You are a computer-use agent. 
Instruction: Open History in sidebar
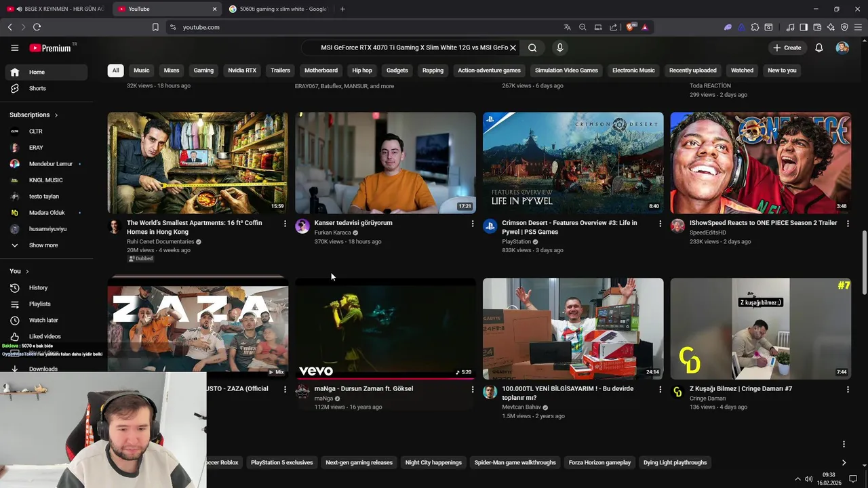pos(47,287)
